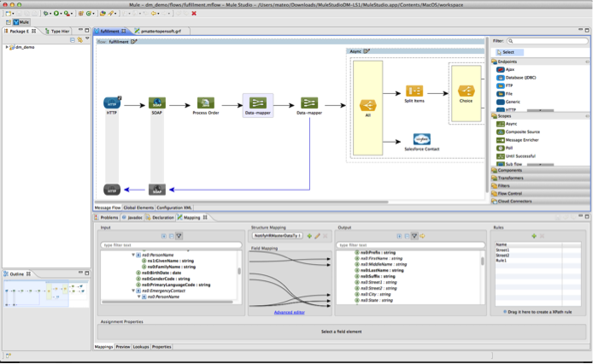Screen dimensions: 593x364
Task: Pick Message Enricher scope from palette
Action: point(517,140)
